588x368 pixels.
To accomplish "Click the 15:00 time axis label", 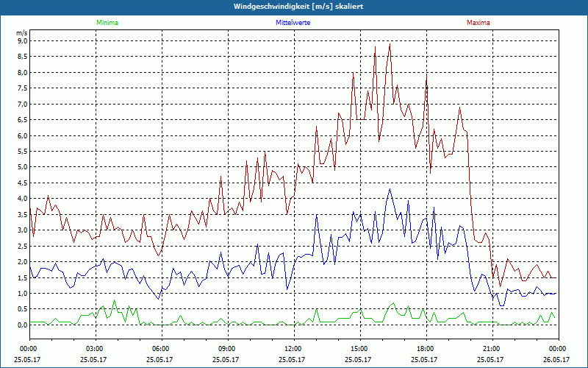I will point(358,348).
